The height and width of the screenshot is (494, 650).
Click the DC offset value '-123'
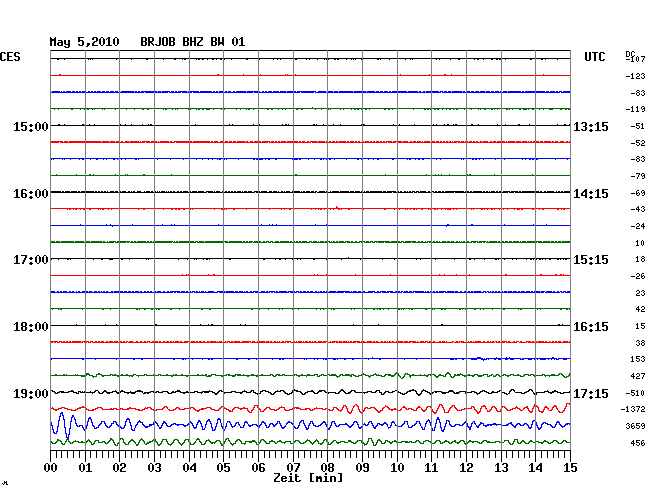pos(635,76)
